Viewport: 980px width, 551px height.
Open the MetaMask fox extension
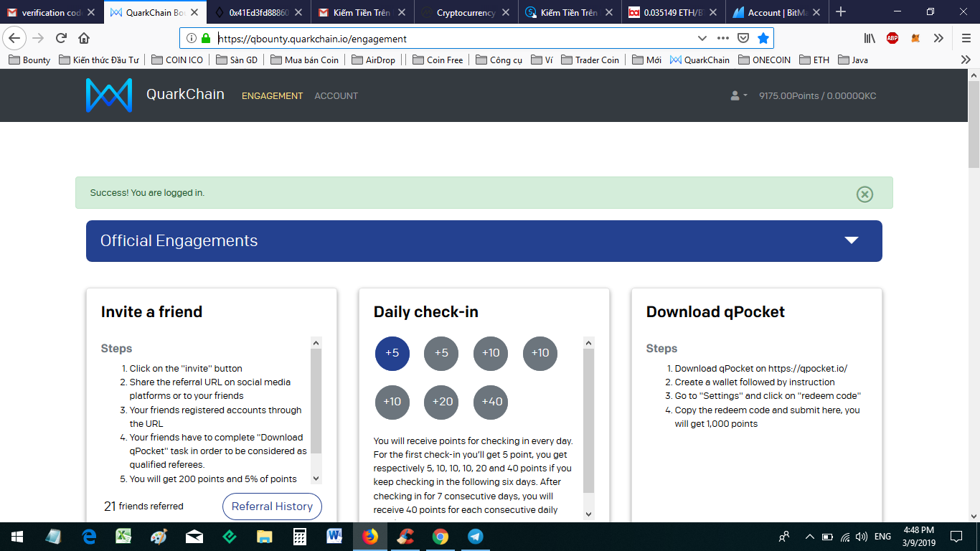coord(915,38)
